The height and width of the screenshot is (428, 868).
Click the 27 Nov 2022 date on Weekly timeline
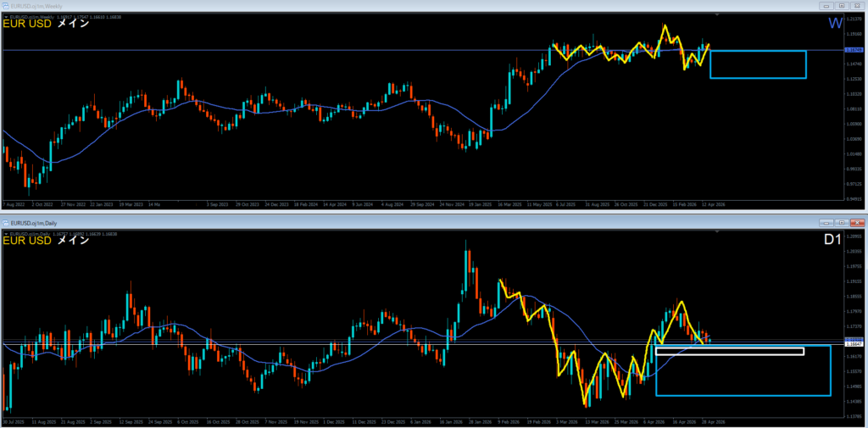coord(72,204)
